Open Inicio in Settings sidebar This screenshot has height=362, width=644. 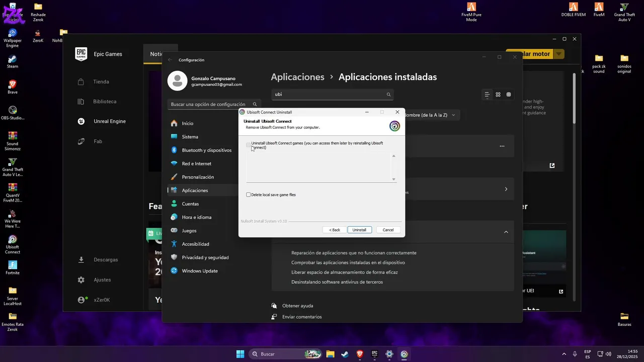tap(188, 123)
